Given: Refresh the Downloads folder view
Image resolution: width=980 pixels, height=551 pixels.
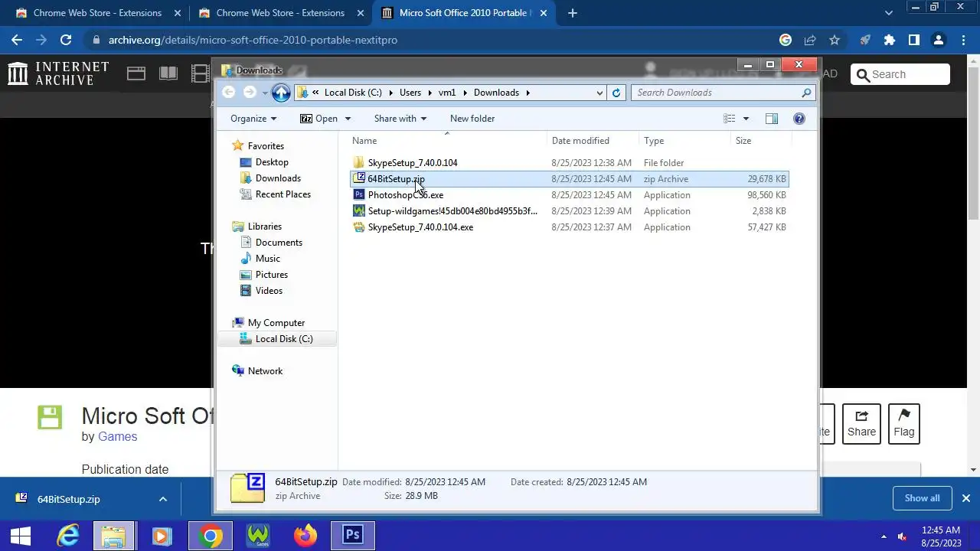Looking at the screenshot, I should pos(616,93).
